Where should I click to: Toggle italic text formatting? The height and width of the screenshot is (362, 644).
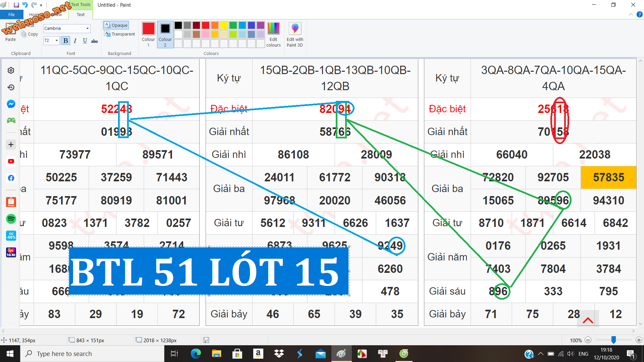coord(75,41)
